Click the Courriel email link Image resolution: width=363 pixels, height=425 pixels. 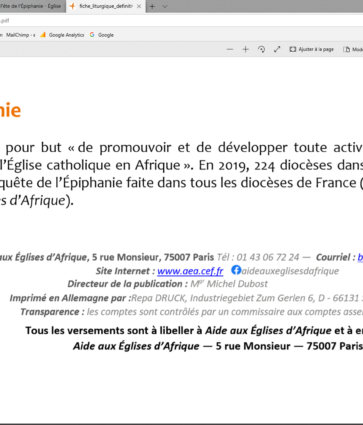[x=360, y=257]
